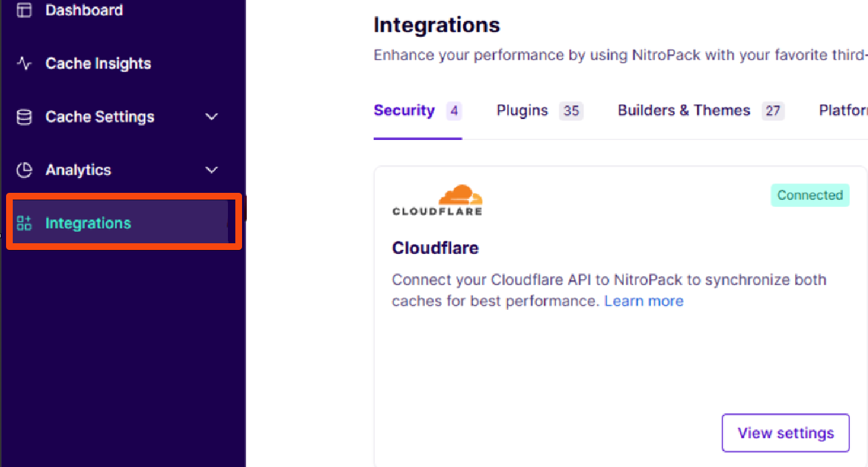The width and height of the screenshot is (868, 467).
Task: Expand the Analytics submenu chevron
Action: click(212, 170)
